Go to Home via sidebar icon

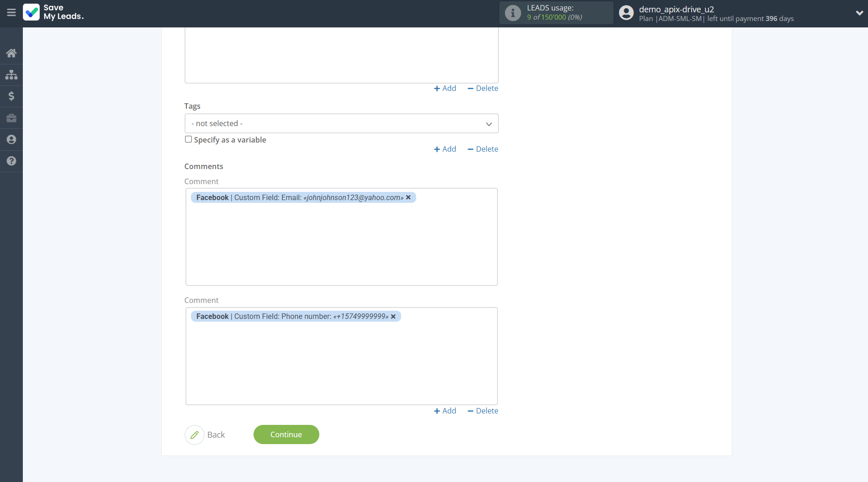(11, 53)
